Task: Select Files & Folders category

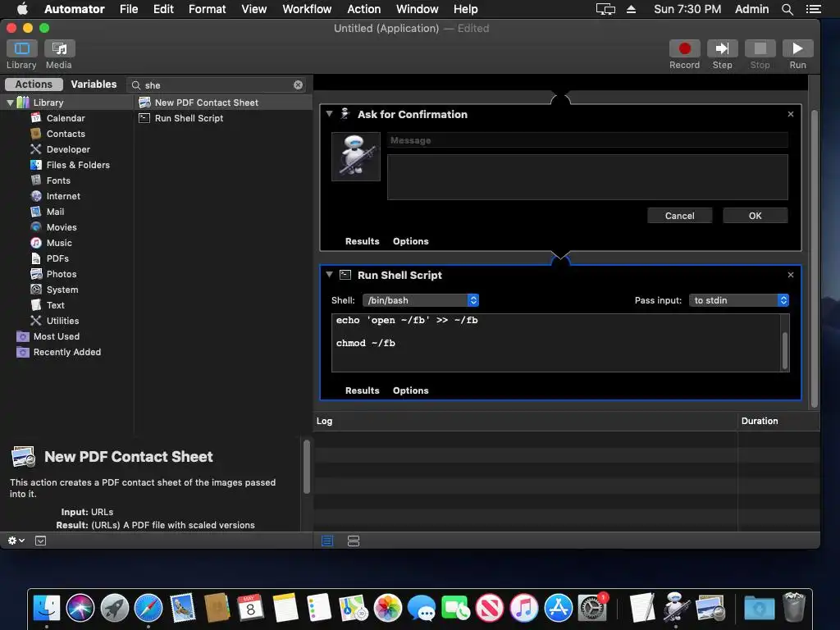Action: [78, 164]
